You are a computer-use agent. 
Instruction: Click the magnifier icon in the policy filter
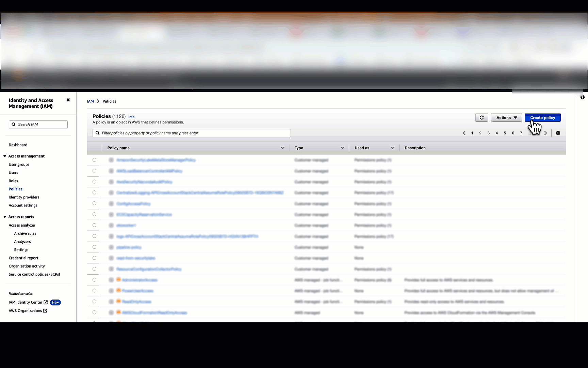[x=98, y=133]
